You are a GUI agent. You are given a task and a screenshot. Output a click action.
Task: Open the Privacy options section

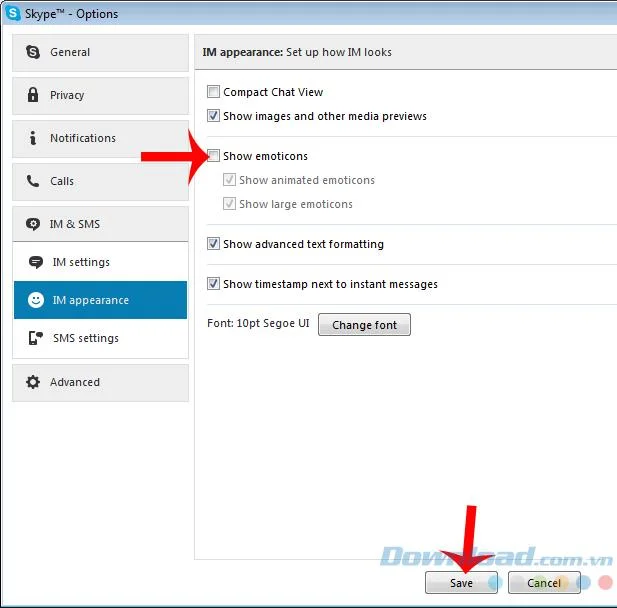click(100, 96)
